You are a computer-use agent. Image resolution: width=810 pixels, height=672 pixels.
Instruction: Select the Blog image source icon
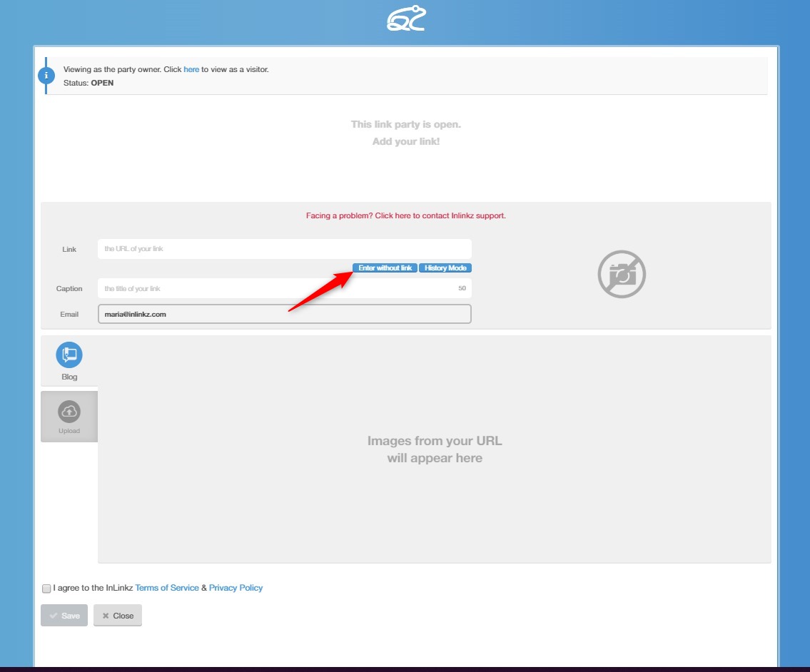pyautogui.click(x=69, y=355)
